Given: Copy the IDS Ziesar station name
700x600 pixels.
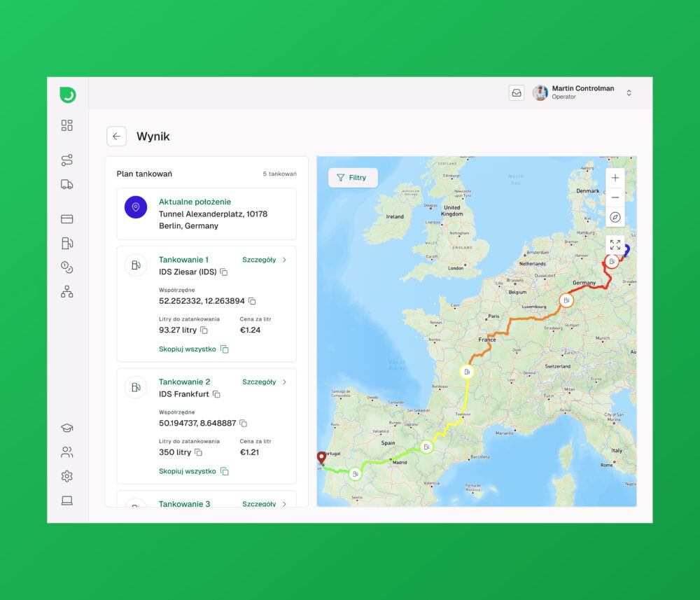Looking at the screenshot, I should pyautogui.click(x=224, y=272).
